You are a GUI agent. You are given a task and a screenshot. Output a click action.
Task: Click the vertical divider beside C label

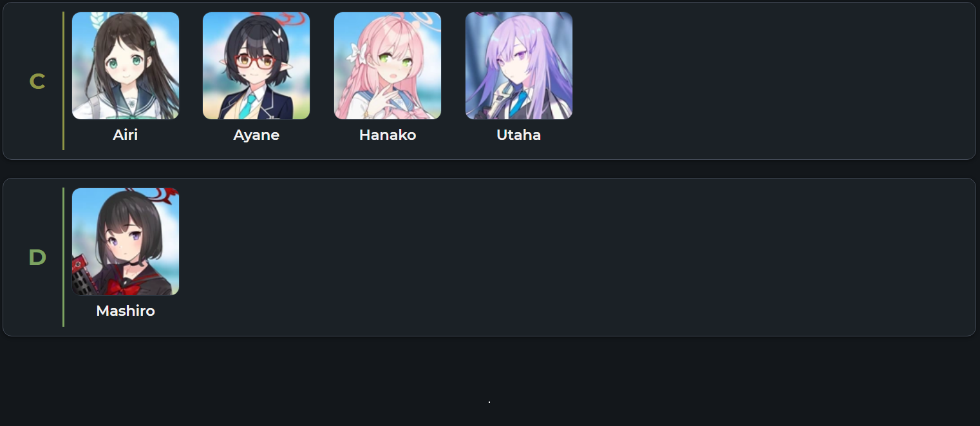[x=63, y=81]
